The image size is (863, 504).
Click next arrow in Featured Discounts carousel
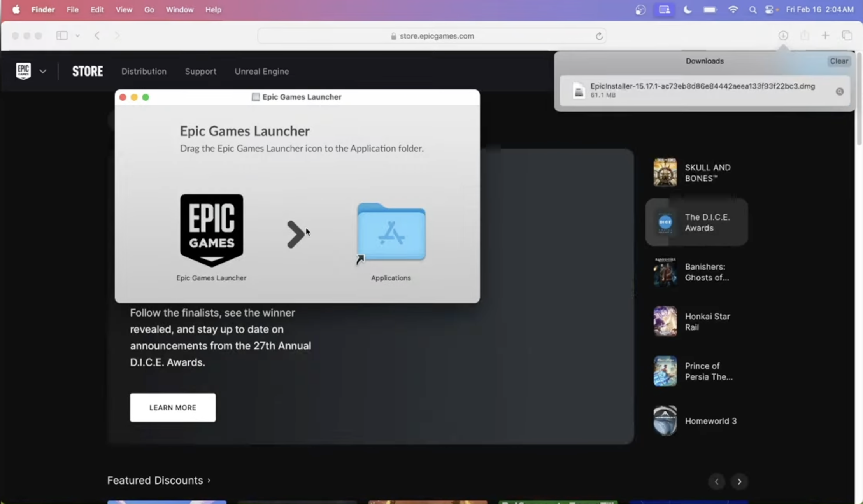click(x=739, y=482)
